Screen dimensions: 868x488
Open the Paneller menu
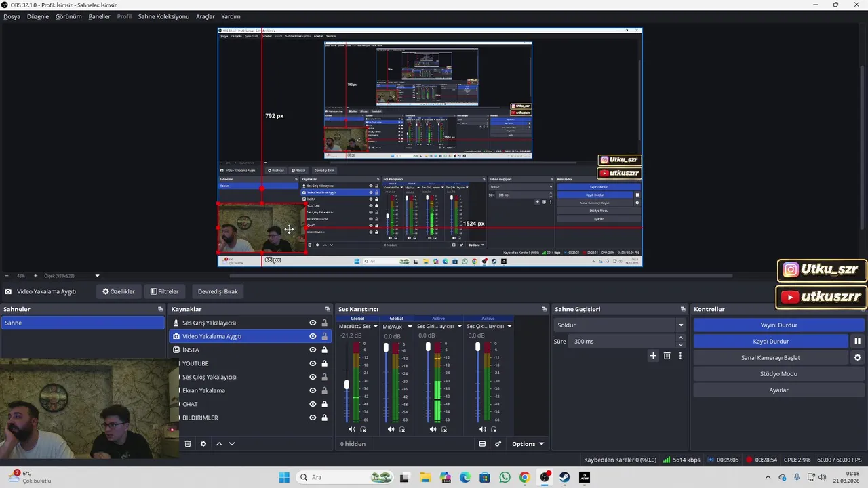(x=99, y=16)
